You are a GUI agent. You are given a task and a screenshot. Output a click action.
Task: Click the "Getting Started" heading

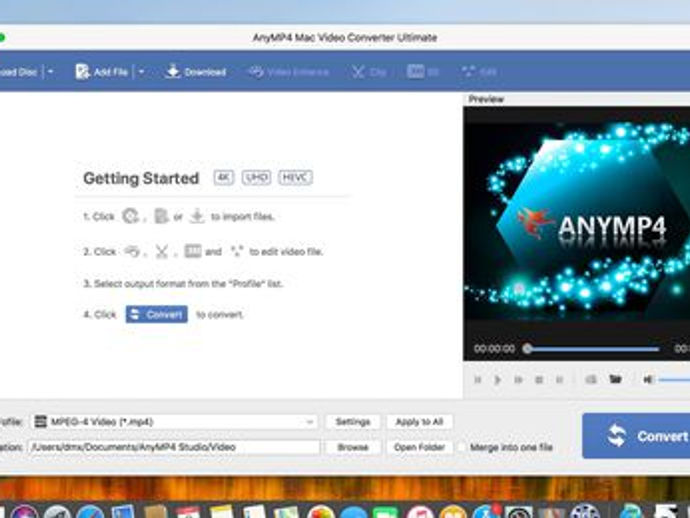pos(141,178)
